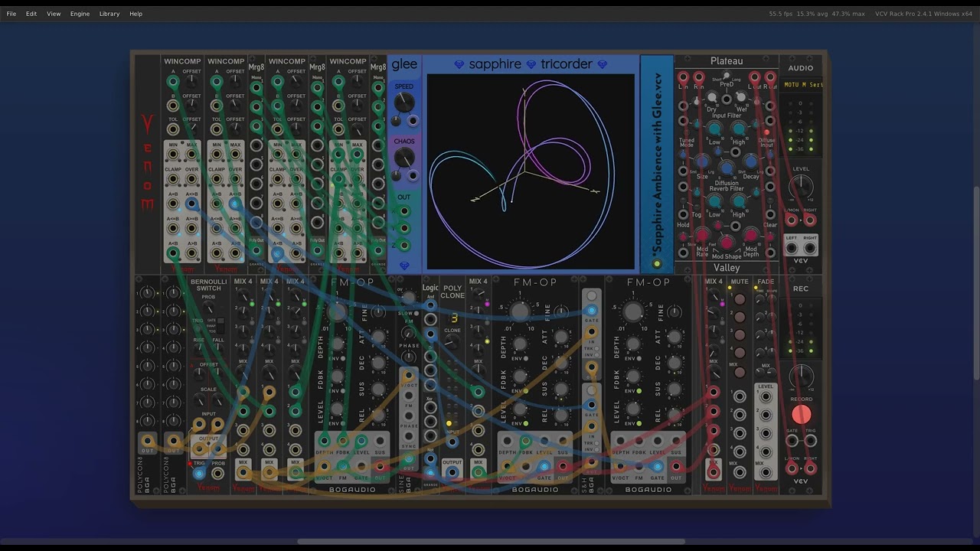Click the second MUTE module button
980x551 pixels.
pyautogui.click(x=739, y=317)
